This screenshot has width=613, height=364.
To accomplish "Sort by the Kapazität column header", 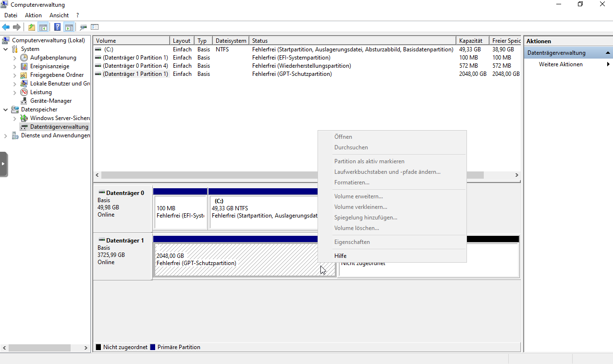I will [x=473, y=41].
